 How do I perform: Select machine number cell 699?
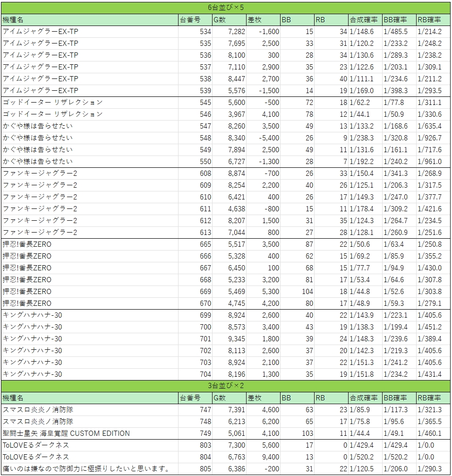click(x=196, y=316)
